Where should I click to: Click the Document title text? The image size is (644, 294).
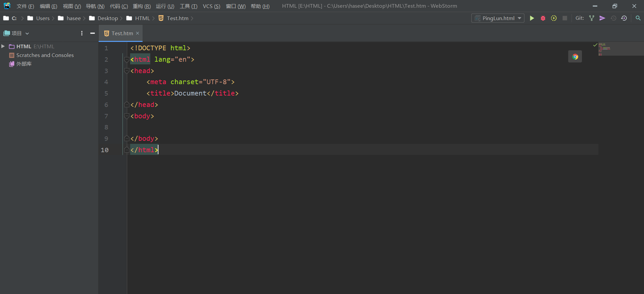tap(191, 93)
